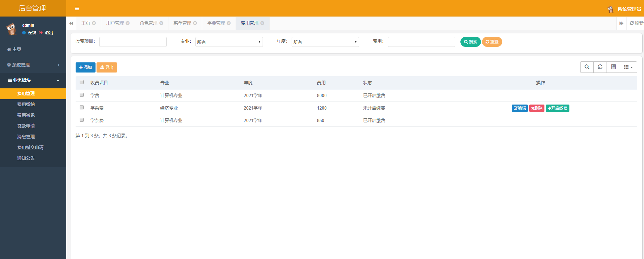Click the 收费项目 column header
644x259 pixels.
coord(99,83)
